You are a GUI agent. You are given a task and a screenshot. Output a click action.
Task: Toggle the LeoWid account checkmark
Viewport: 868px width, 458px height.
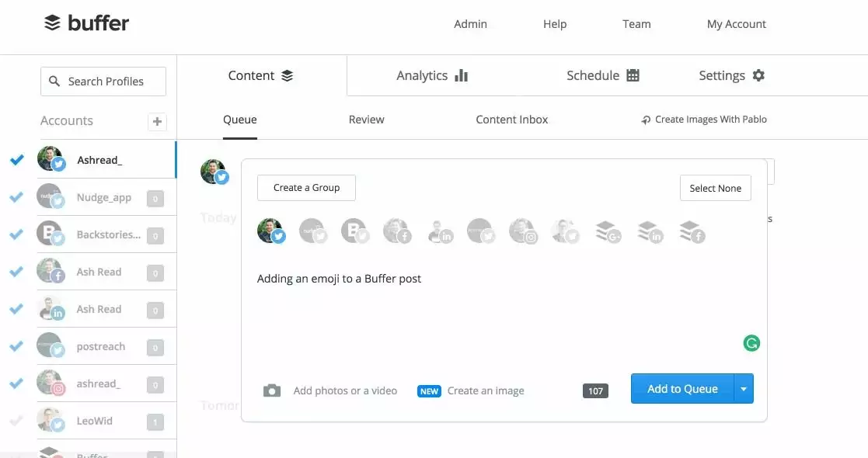[x=16, y=421]
